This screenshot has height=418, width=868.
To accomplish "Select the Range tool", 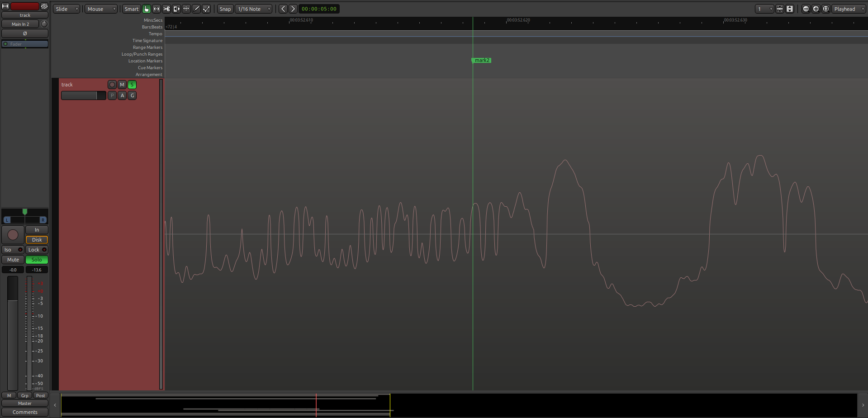I will coord(157,9).
